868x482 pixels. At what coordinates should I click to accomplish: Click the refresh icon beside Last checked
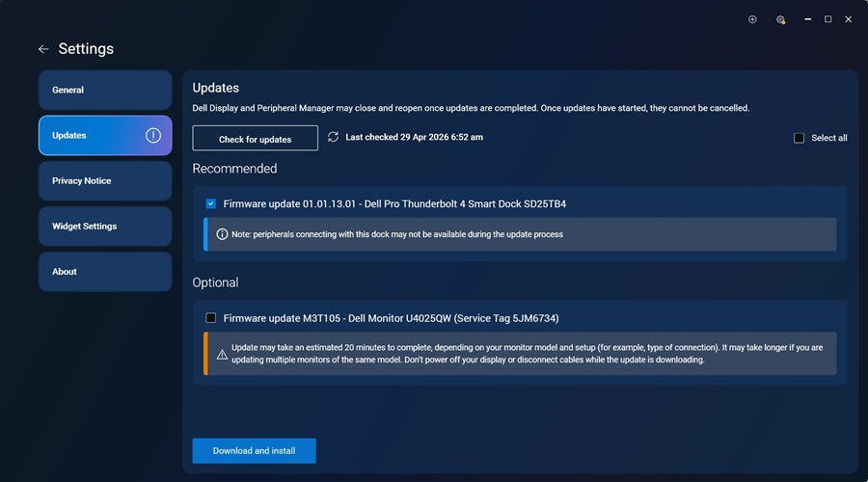coord(333,137)
